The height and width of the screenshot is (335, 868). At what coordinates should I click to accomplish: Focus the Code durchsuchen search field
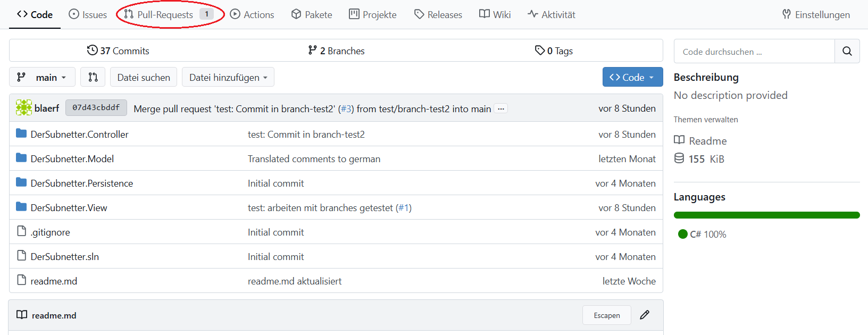(x=754, y=52)
